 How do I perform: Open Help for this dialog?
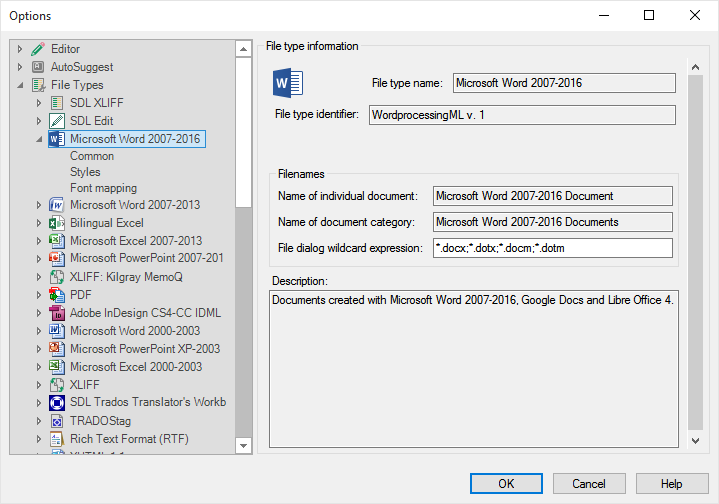[672, 484]
